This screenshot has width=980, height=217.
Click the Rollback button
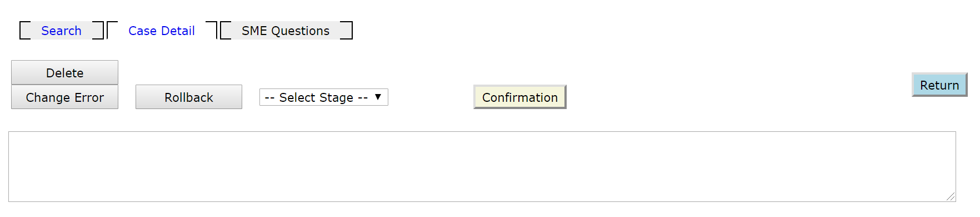pyautogui.click(x=189, y=97)
